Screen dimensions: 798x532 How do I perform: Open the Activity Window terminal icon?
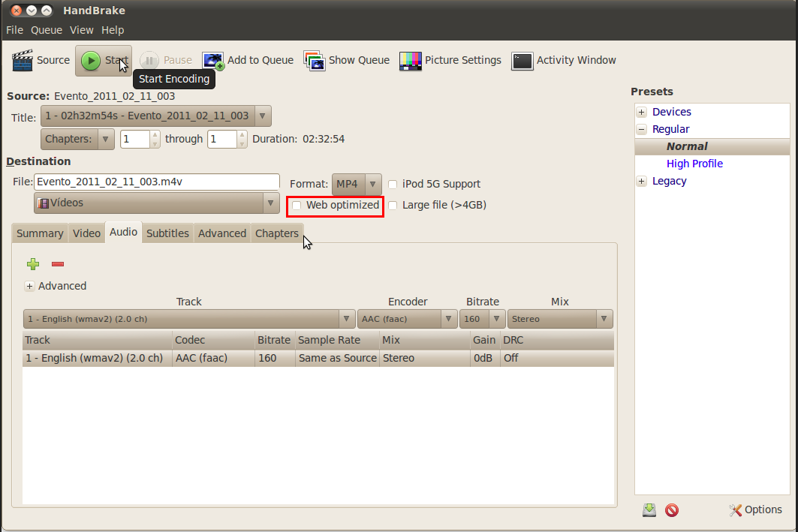pos(522,61)
